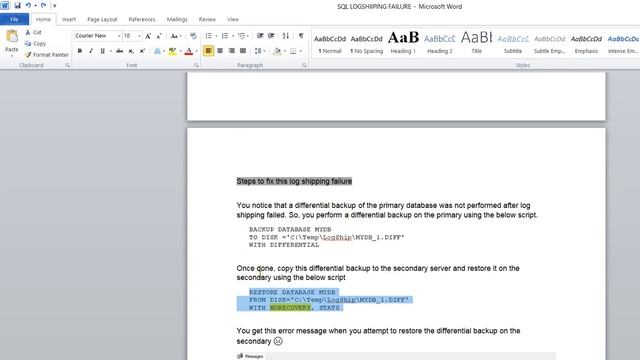Apply strikethrough to the selection
This screenshot has width=640, height=360.
(119, 51)
